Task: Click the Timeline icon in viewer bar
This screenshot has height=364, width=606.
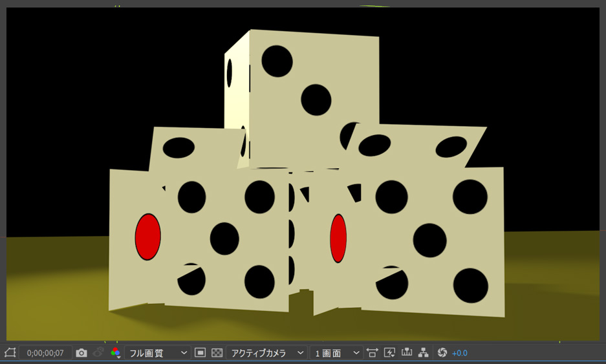Action: [407, 352]
